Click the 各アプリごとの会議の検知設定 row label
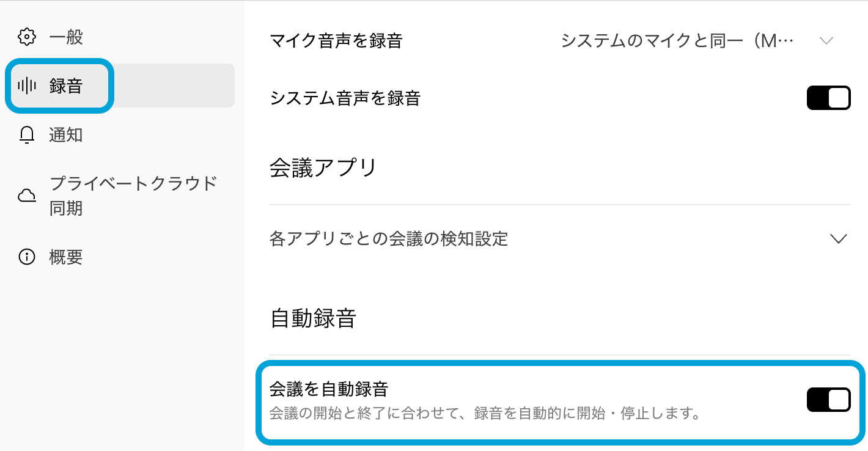This screenshot has height=451, width=868. (389, 238)
